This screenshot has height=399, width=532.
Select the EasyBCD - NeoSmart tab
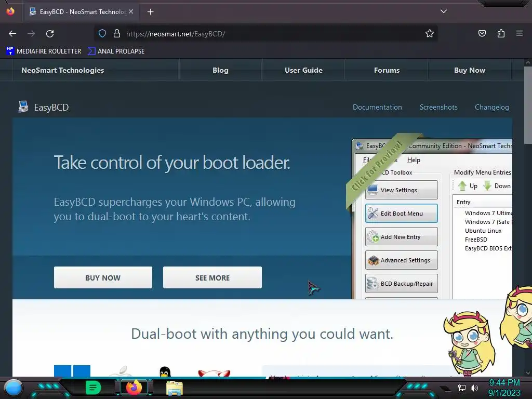tap(82, 12)
